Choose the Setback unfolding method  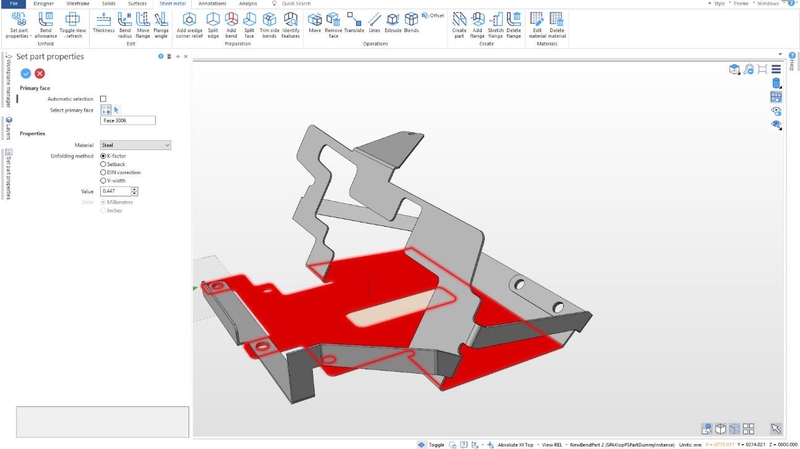click(103, 164)
